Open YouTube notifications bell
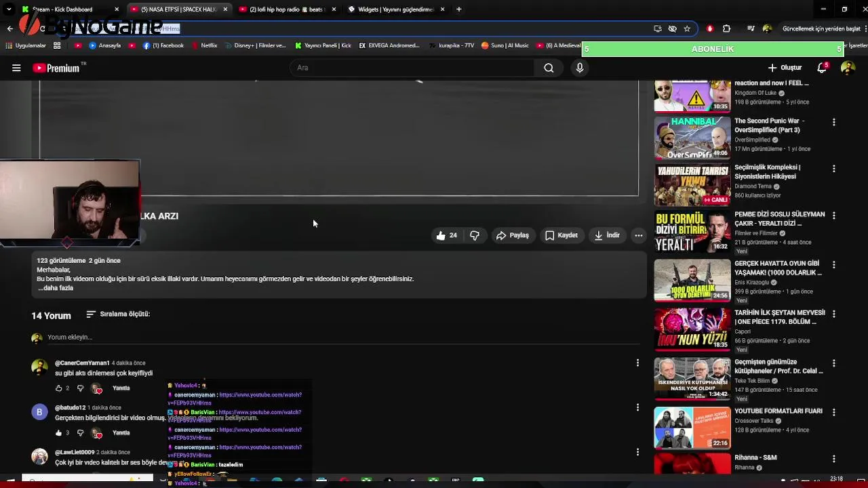 [x=822, y=68]
